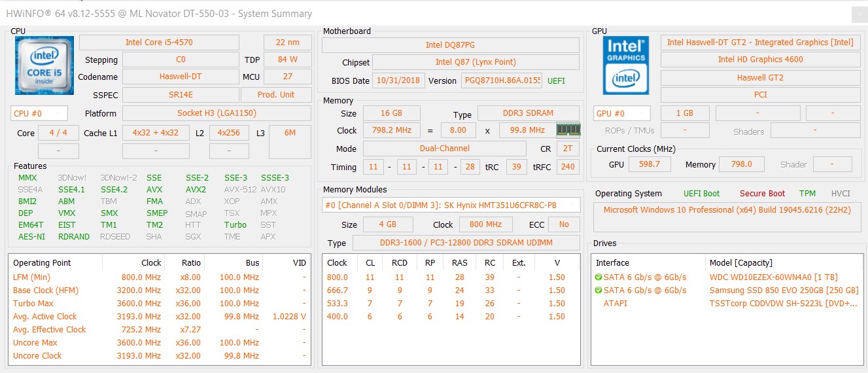
Task: Click the SR14E SSPEC value
Action: click(x=180, y=94)
